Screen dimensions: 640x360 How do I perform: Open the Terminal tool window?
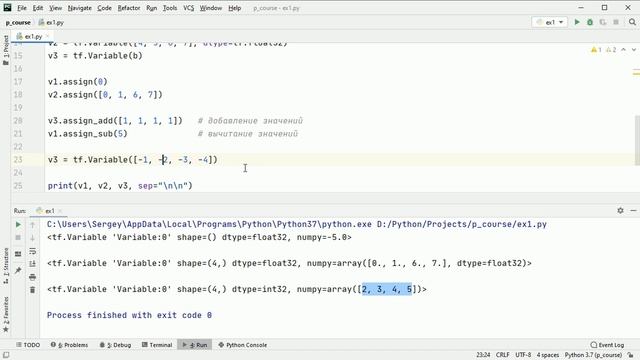pos(157,345)
